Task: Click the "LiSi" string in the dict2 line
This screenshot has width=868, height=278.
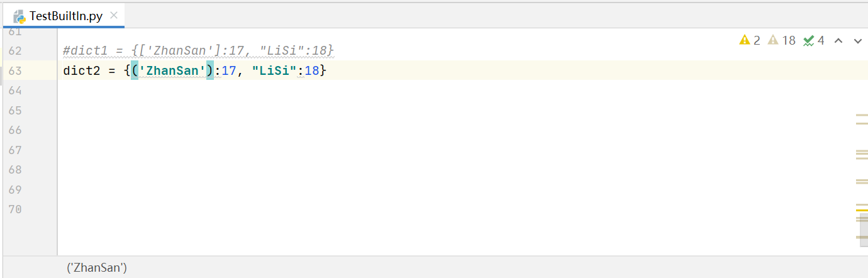Action: coord(274,71)
